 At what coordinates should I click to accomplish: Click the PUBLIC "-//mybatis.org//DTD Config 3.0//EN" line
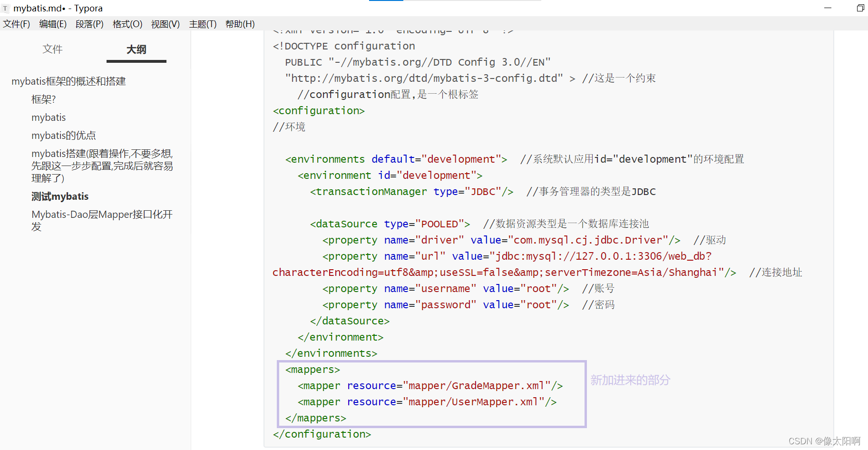coord(418,62)
